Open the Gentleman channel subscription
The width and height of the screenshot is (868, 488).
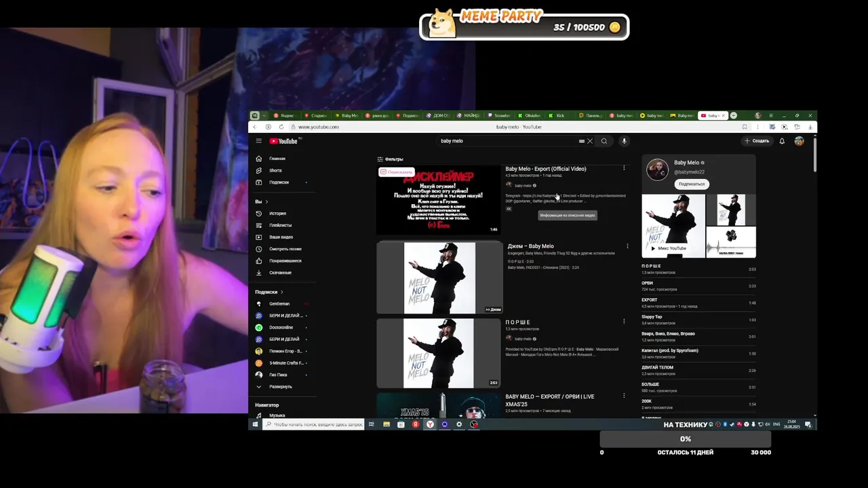tap(279, 304)
